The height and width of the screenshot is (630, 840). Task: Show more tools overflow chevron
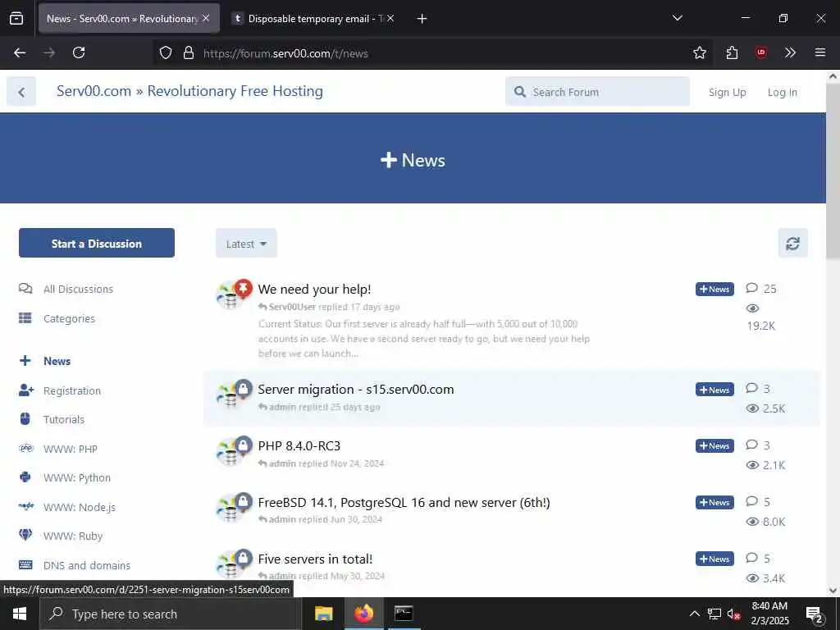click(790, 52)
